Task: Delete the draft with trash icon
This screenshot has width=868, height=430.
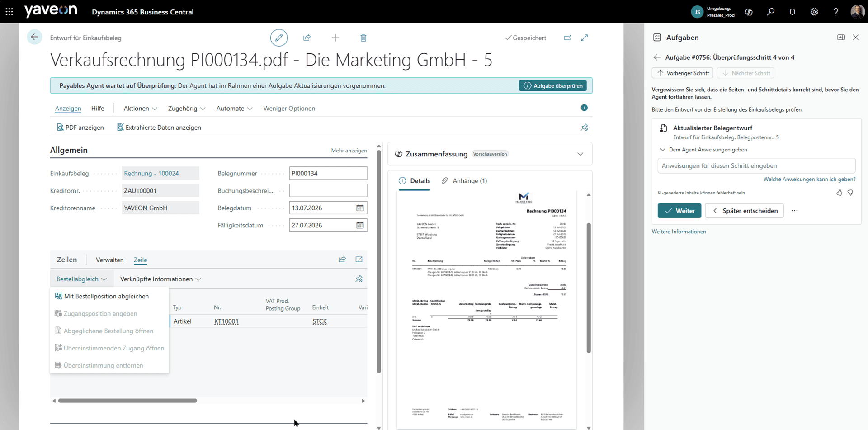Action: click(x=363, y=38)
